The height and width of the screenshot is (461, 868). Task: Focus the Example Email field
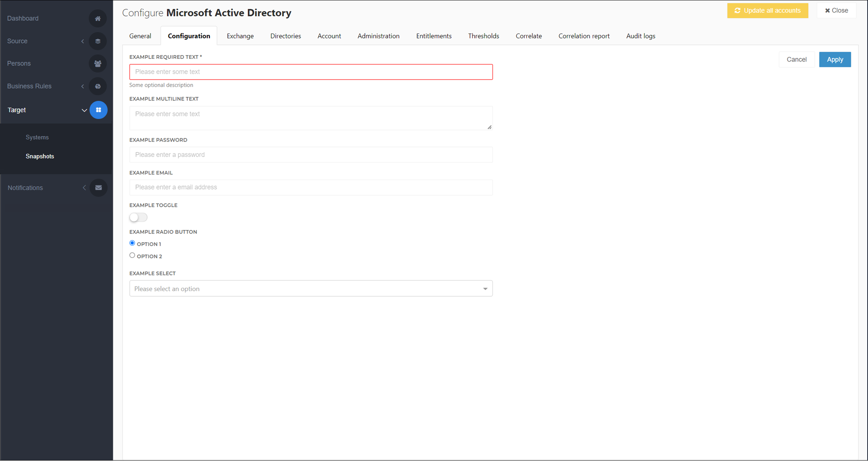311,187
